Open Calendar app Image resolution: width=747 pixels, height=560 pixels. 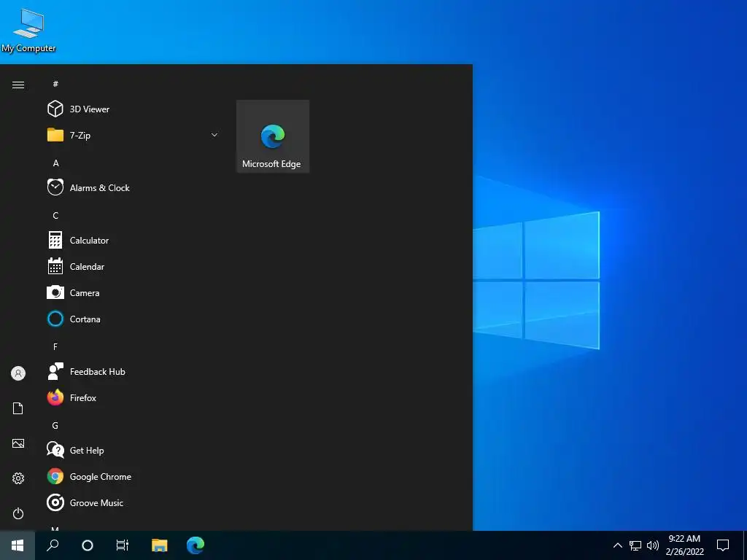click(133, 266)
